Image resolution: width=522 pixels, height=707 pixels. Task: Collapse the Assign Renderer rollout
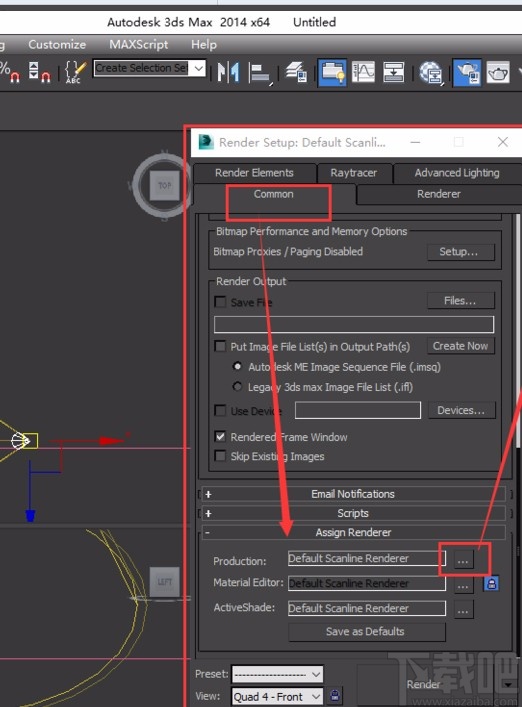coord(353,533)
